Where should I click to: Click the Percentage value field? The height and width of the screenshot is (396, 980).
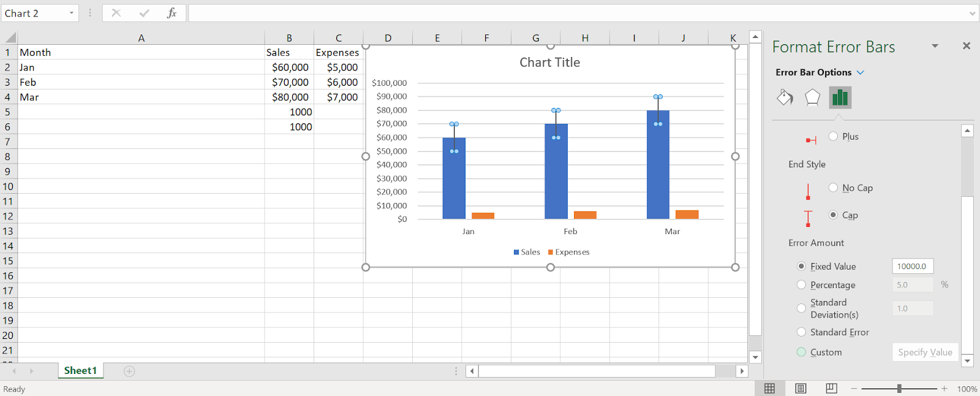(913, 284)
